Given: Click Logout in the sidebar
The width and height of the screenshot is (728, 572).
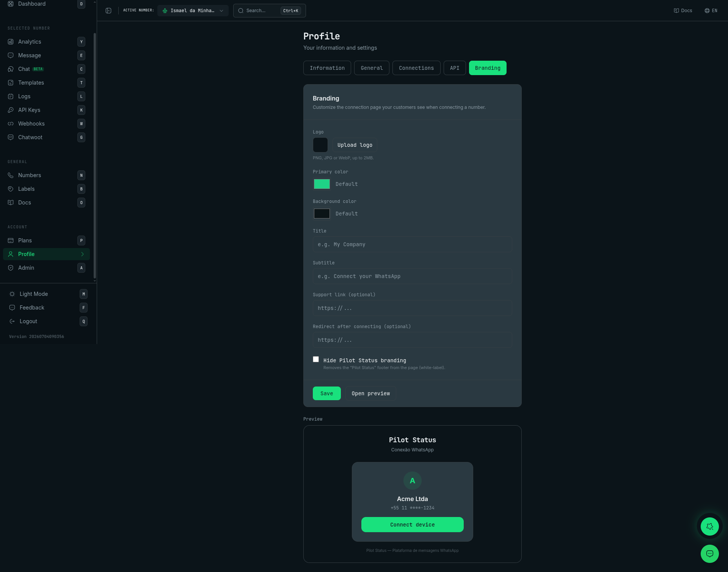Looking at the screenshot, I should 48,321.
